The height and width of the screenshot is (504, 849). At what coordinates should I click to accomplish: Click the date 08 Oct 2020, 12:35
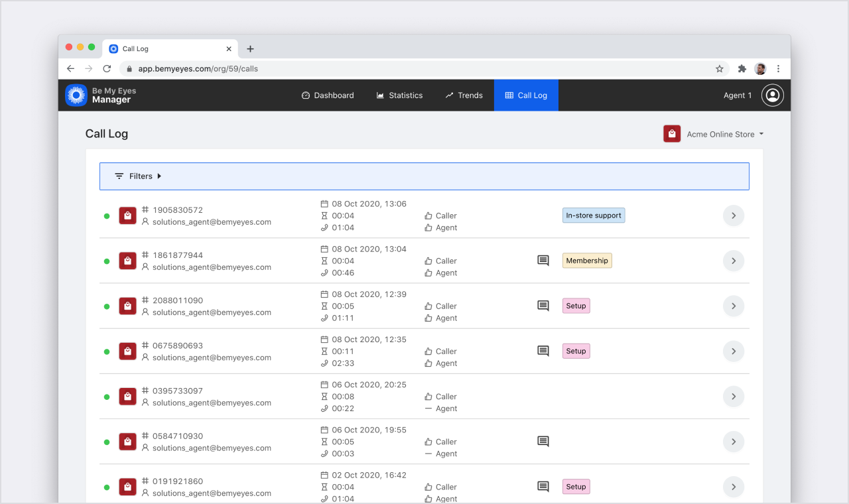point(369,340)
